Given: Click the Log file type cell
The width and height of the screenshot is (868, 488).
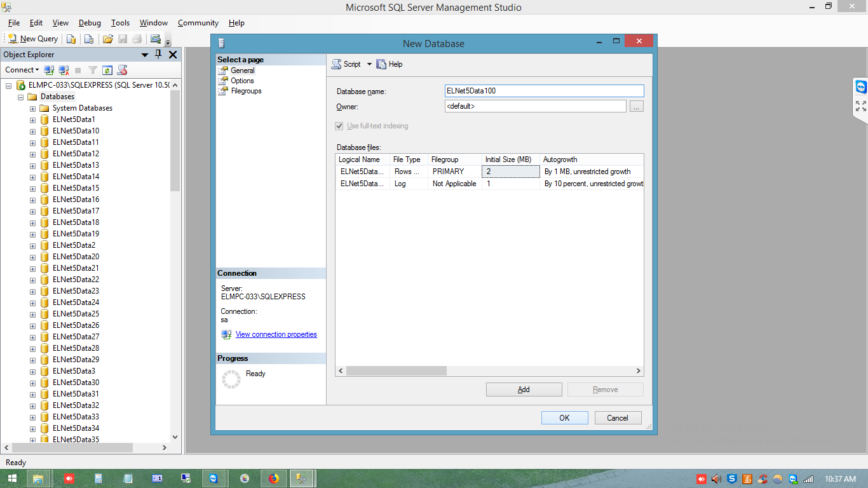Looking at the screenshot, I should [408, 184].
